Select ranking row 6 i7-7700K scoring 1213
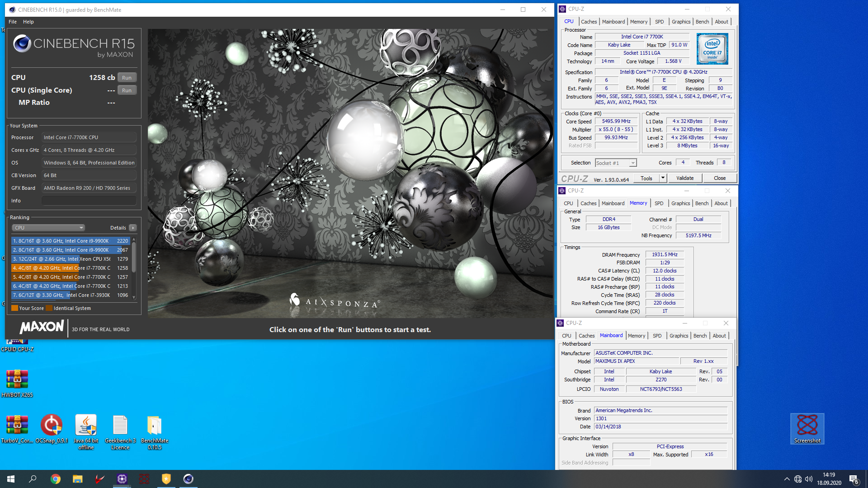868x488 pixels. pyautogui.click(x=71, y=286)
